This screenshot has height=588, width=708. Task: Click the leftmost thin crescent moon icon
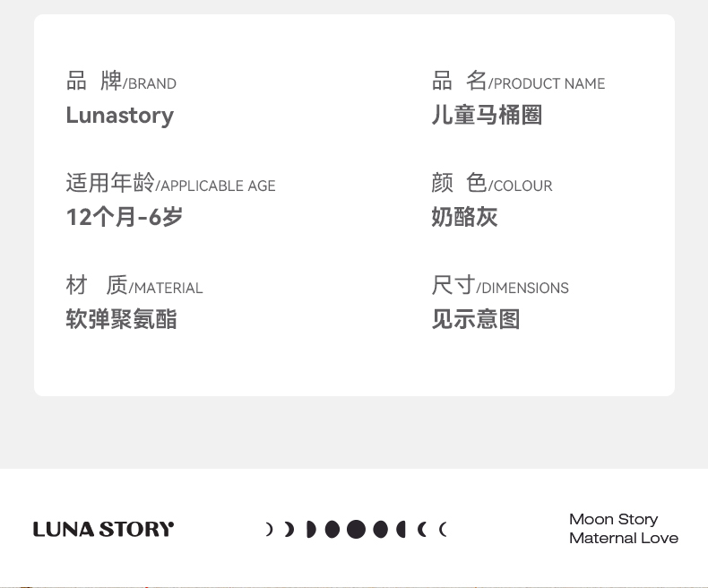tap(269, 529)
